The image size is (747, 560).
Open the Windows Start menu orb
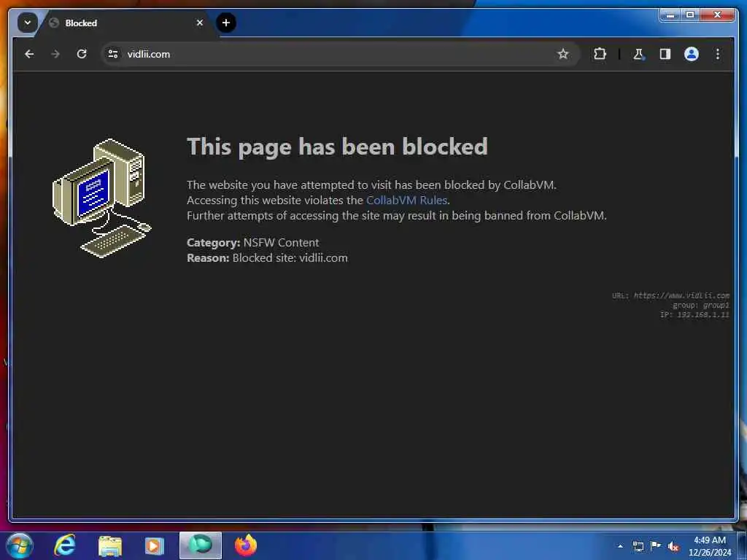tap(20, 545)
